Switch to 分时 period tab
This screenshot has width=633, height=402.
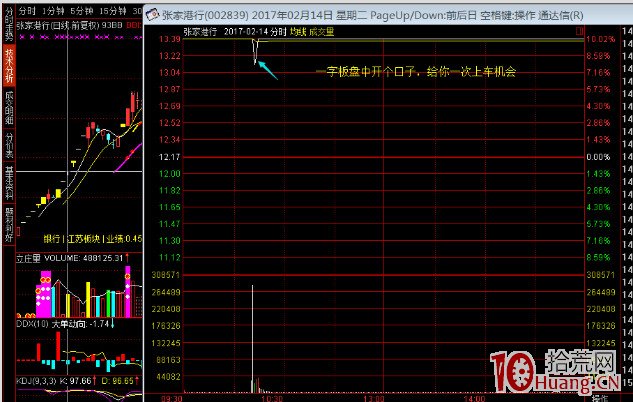point(27,11)
